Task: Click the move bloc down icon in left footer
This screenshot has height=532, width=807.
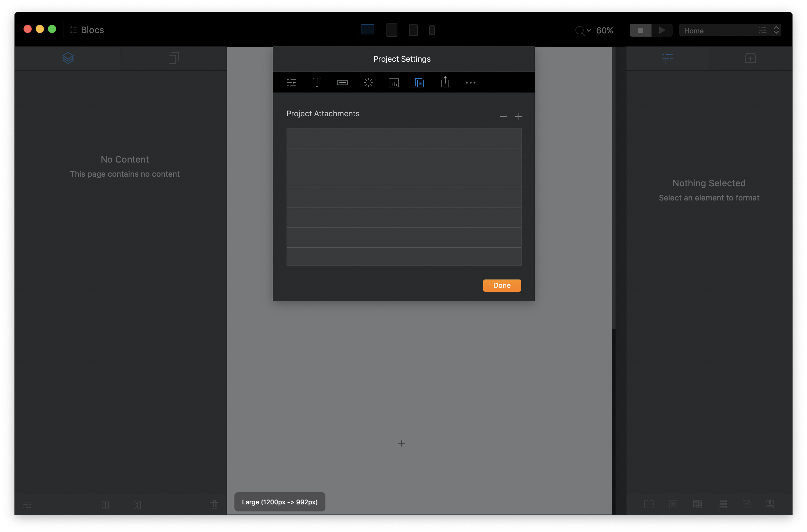Action: tap(137, 504)
